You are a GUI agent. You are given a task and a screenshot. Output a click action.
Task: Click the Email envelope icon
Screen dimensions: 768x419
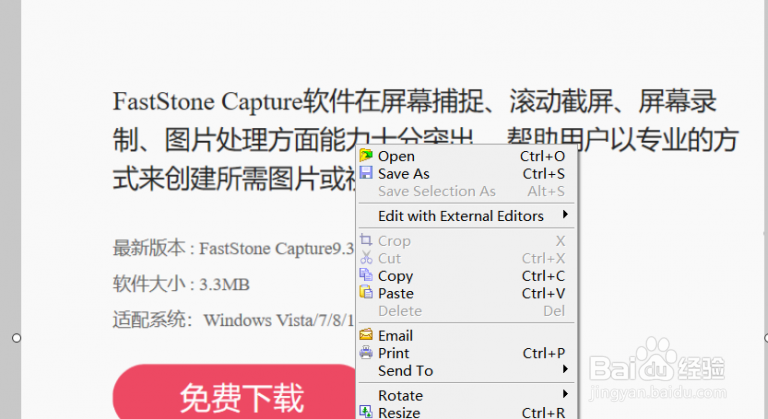[x=366, y=335]
